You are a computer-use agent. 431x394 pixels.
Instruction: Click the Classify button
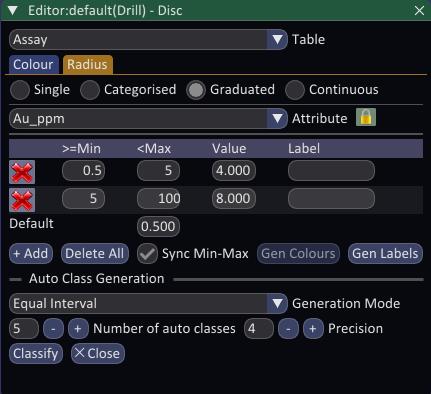(36, 354)
